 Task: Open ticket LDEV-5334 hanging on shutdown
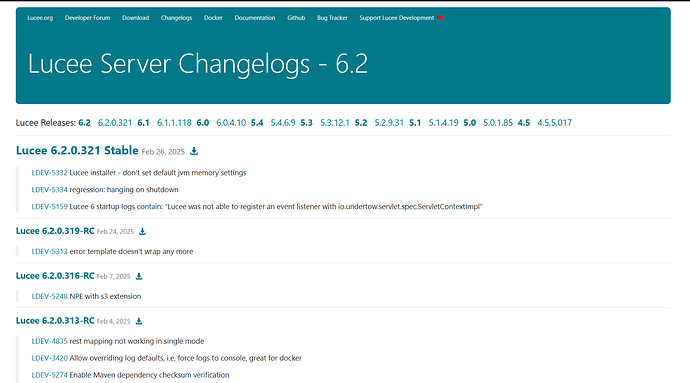[49, 190]
